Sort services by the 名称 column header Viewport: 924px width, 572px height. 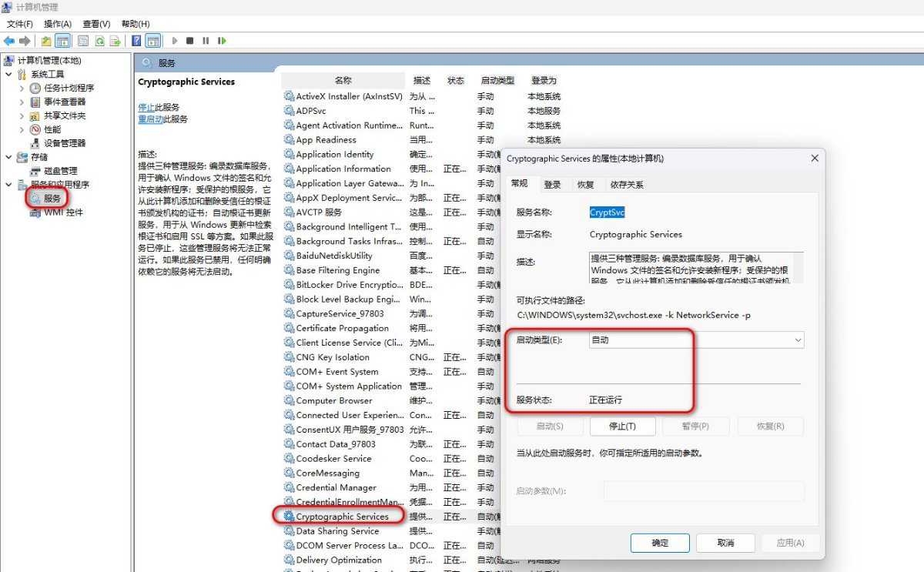coord(343,80)
